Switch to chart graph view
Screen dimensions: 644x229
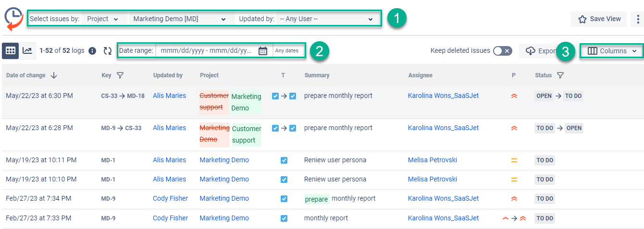click(x=28, y=50)
